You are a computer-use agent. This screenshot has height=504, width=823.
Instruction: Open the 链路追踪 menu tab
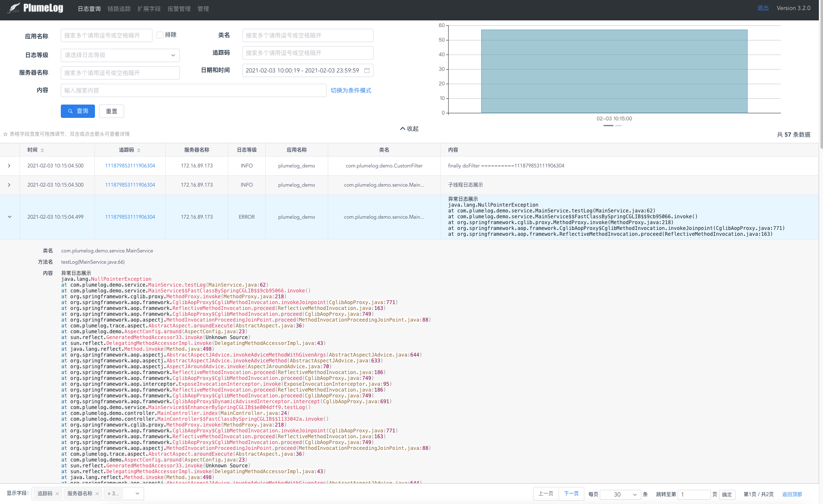[119, 9]
